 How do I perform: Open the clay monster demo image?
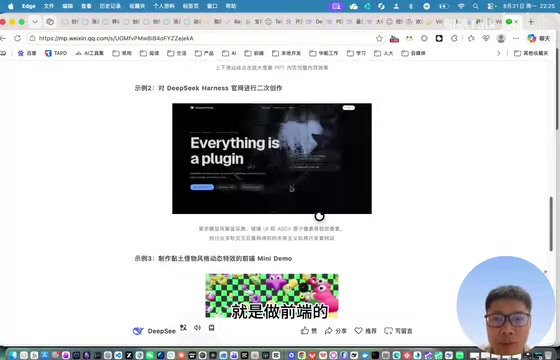[x=272, y=296]
